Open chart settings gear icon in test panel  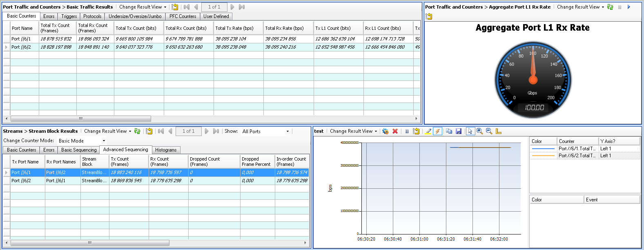[385, 131]
